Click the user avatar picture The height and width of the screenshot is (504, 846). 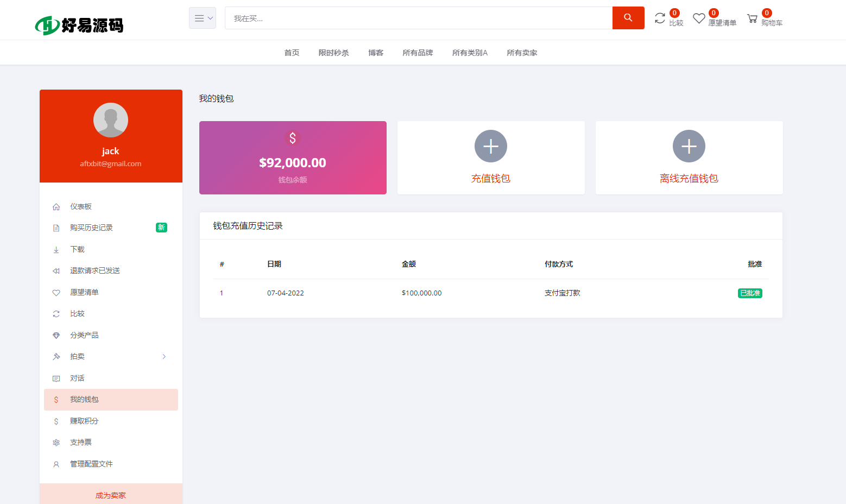tap(111, 120)
